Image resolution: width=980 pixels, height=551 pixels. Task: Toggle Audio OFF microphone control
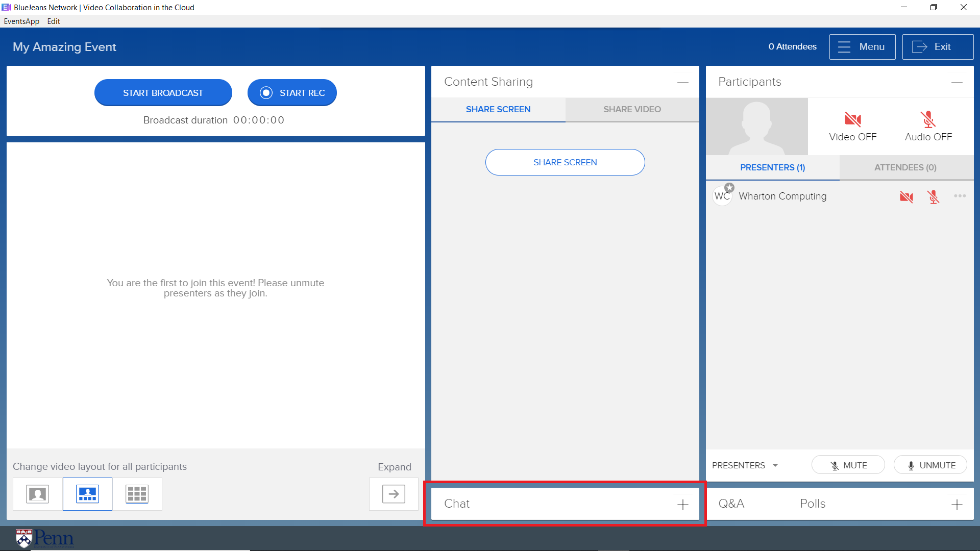click(928, 126)
